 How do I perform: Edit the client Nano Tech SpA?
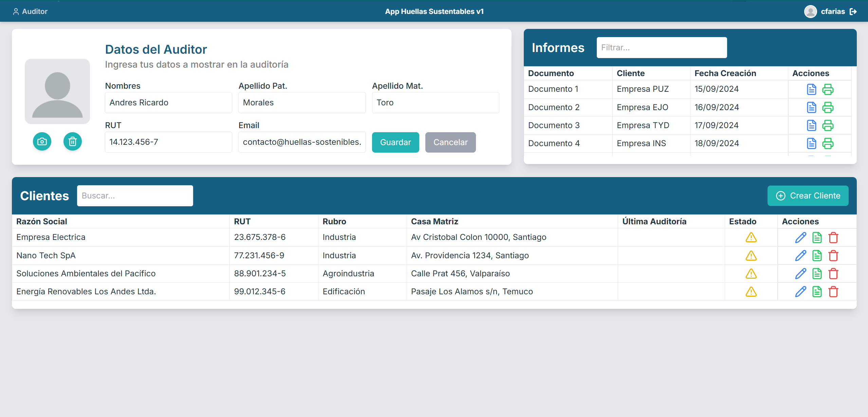click(800, 255)
